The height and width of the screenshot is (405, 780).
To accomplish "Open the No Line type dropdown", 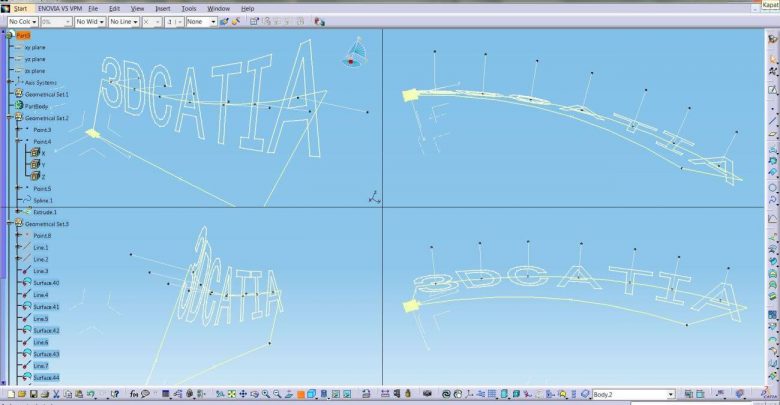I will (x=124, y=21).
